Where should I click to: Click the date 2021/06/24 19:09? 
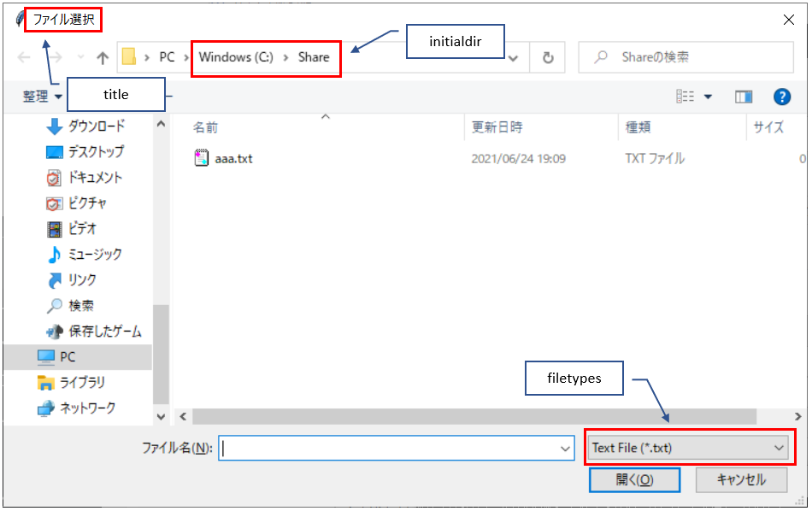(518, 158)
